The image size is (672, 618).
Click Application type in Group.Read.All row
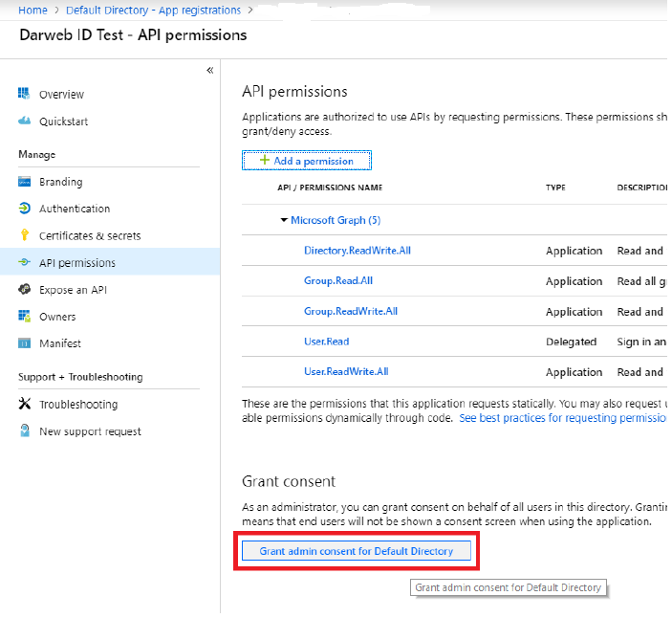tap(574, 281)
